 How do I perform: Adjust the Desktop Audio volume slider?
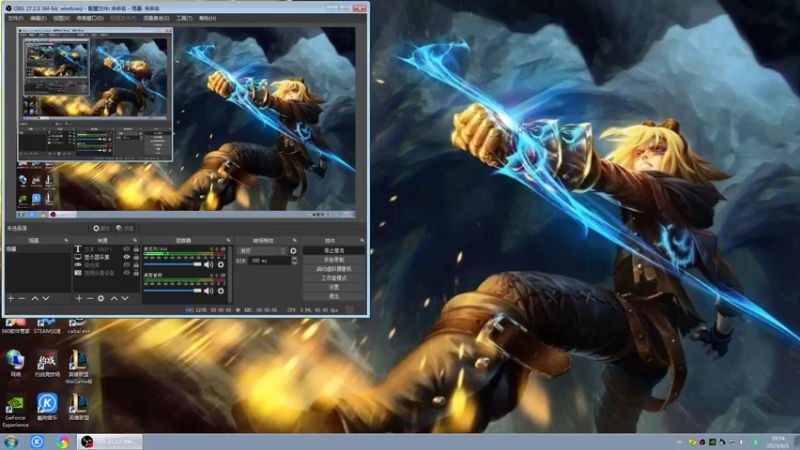point(172,291)
